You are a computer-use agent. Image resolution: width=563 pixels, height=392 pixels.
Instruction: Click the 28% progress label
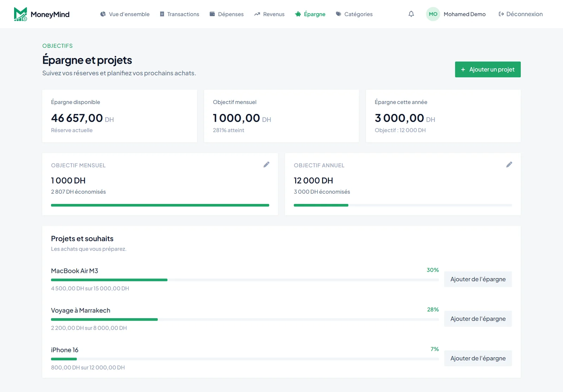click(433, 310)
